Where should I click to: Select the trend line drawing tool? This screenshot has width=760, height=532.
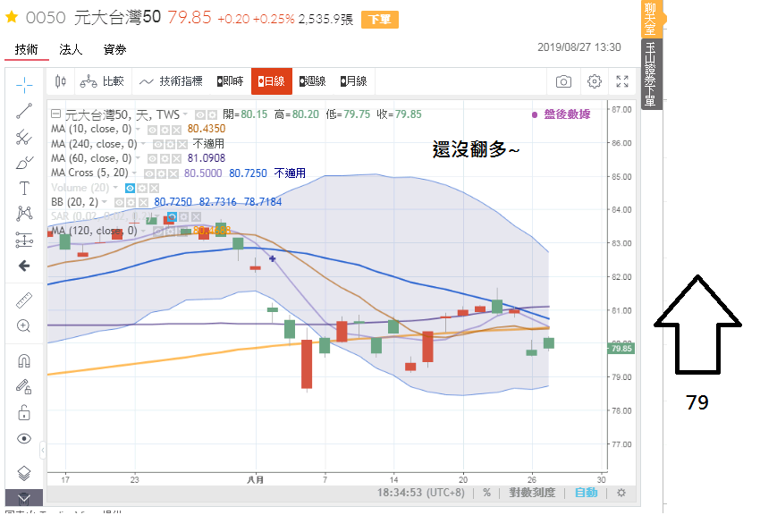[x=24, y=111]
